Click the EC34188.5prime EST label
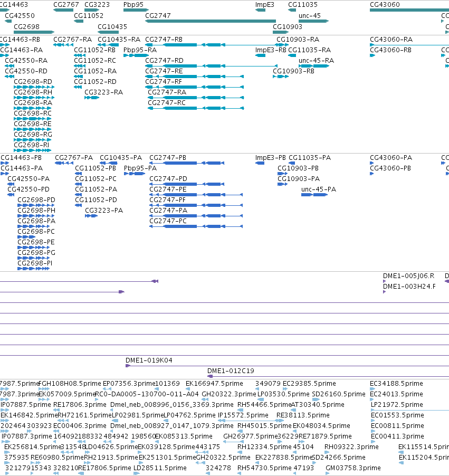 pos(396,384)
